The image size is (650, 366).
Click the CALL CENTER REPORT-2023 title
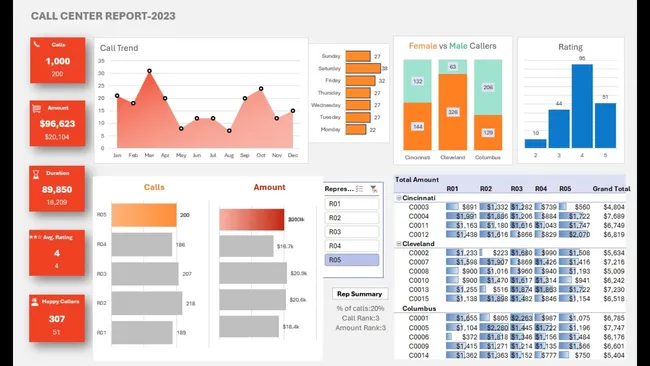pos(103,16)
